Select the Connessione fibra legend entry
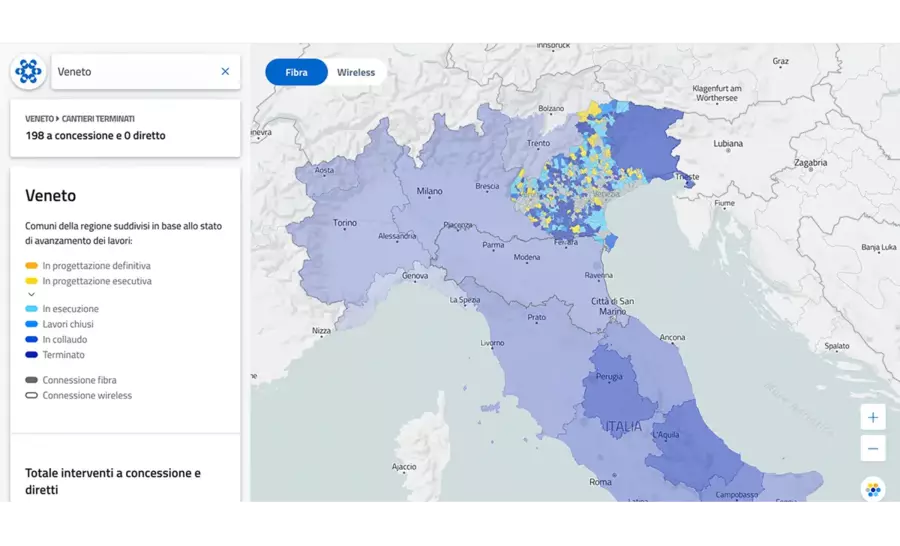The height and width of the screenshot is (546, 900). point(71,380)
